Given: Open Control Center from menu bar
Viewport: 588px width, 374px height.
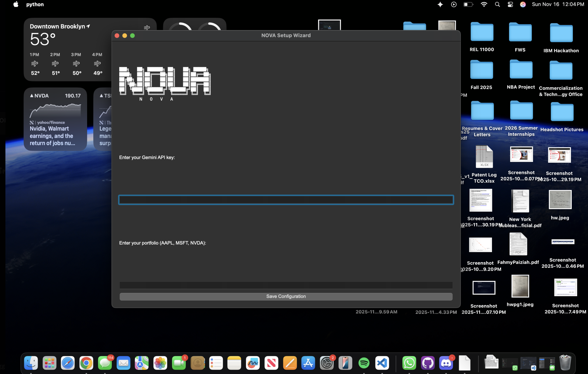Looking at the screenshot, I should (x=510, y=4).
